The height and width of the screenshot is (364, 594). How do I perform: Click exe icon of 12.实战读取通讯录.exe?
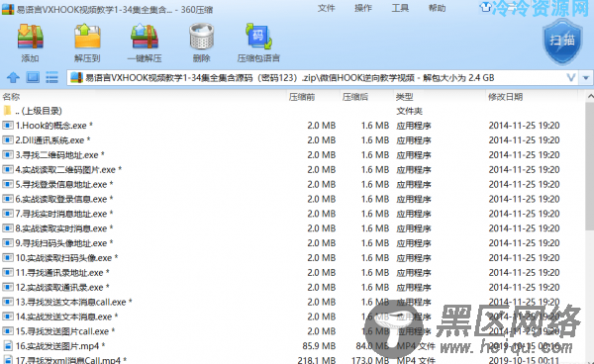8,287
